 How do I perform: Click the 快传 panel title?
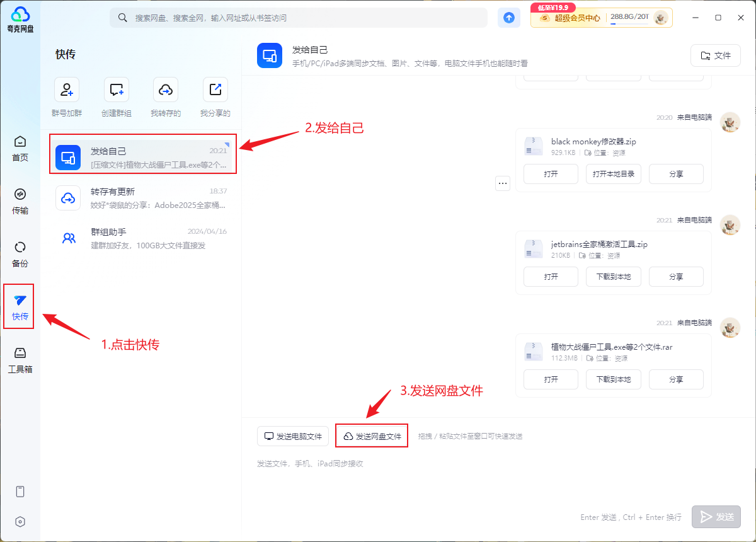pyautogui.click(x=66, y=54)
